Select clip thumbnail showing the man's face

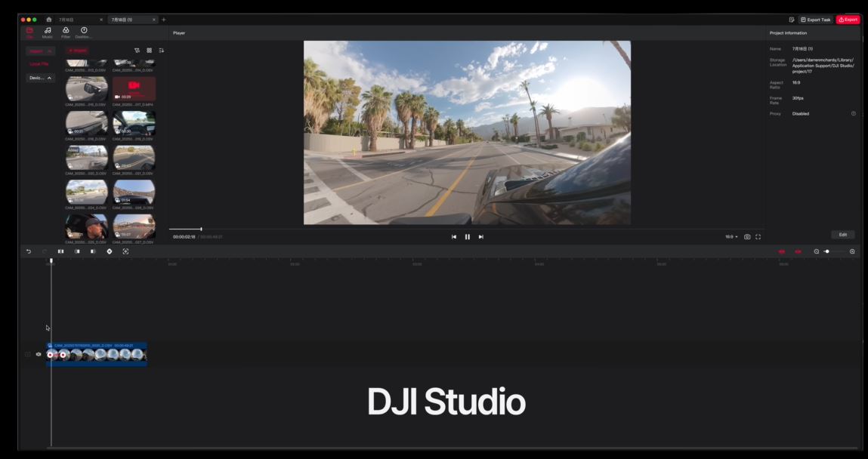pos(86,226)
